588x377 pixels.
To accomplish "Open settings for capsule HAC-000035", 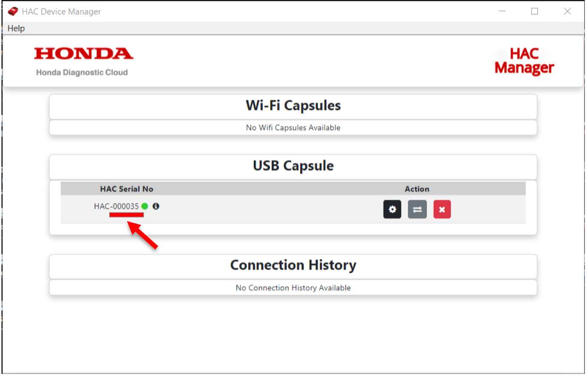I will click(x=392, y=210).
